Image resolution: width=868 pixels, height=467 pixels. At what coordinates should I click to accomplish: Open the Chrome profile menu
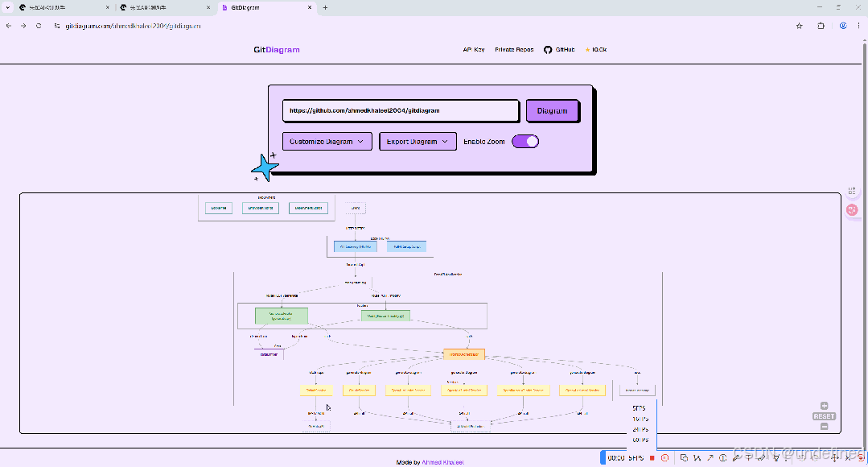tap(843, 26)
